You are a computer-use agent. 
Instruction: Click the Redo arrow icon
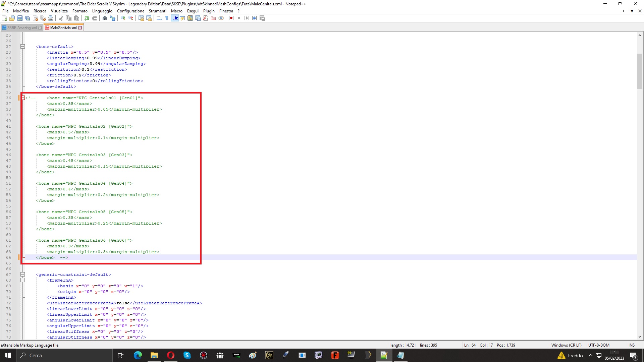click(x=95, y=18)
